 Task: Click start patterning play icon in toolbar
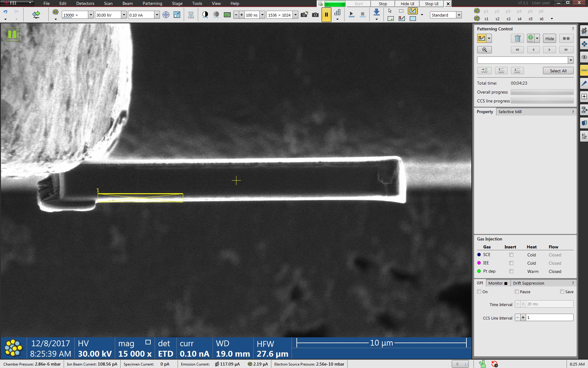tap(351, 15)
